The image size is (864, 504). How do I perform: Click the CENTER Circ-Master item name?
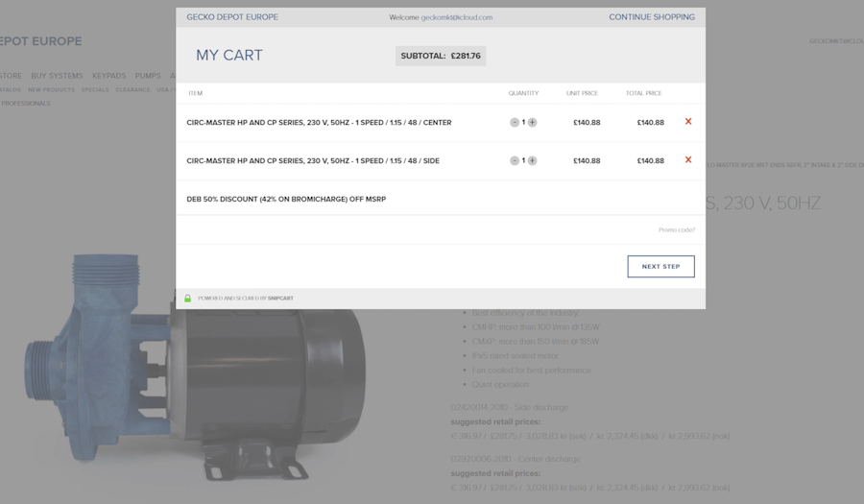point(319,122)
